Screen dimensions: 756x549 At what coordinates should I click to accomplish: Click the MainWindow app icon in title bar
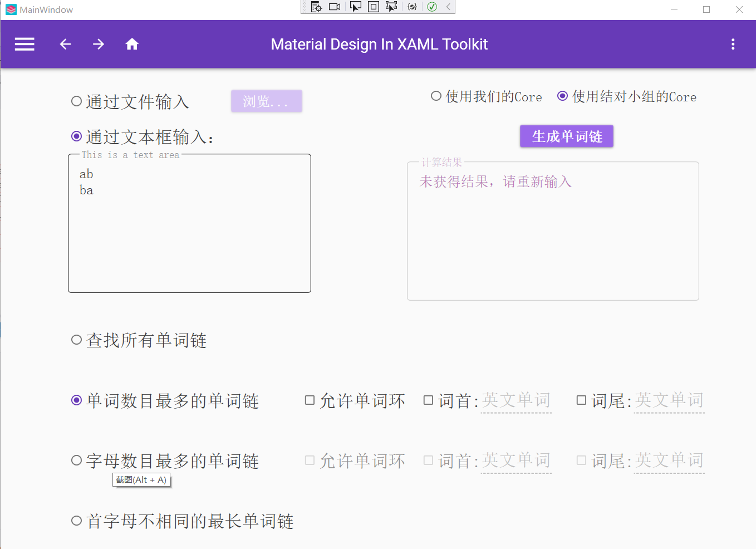click(11, 9)
